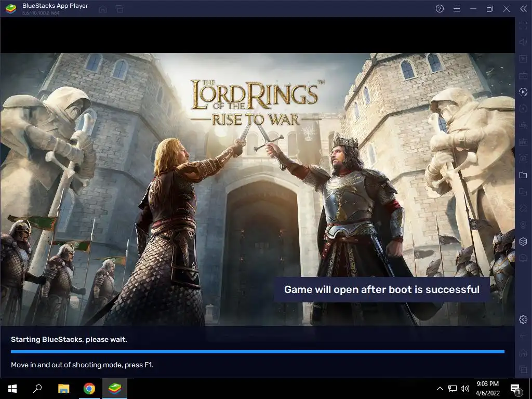Click the dimmed overlapping-screens icon below media folder
The height and width of the screenshot is (399, 532).
tap(523, 192)
